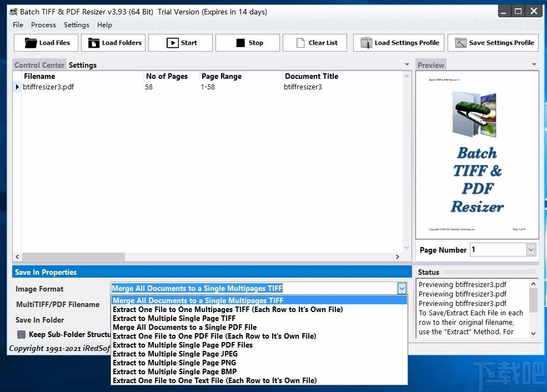
Task: Click the Clear List button
Action: (315, 43)
